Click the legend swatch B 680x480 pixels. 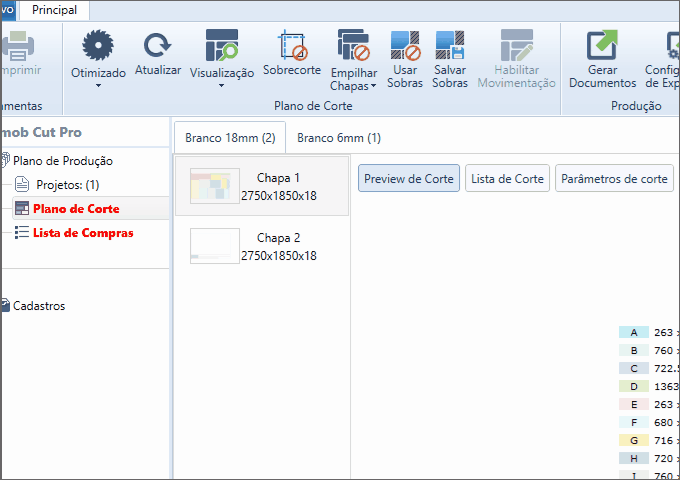click(x=634, y=350)
